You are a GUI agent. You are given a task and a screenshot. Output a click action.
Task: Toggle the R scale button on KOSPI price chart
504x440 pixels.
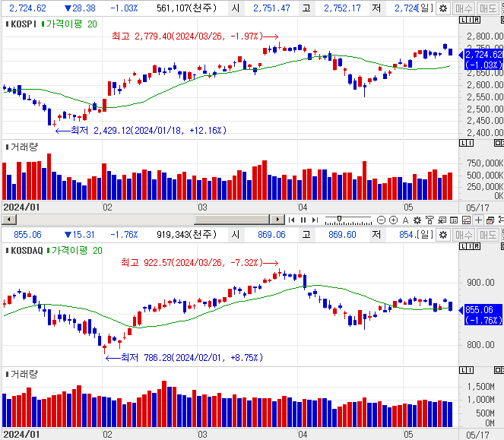477,20
